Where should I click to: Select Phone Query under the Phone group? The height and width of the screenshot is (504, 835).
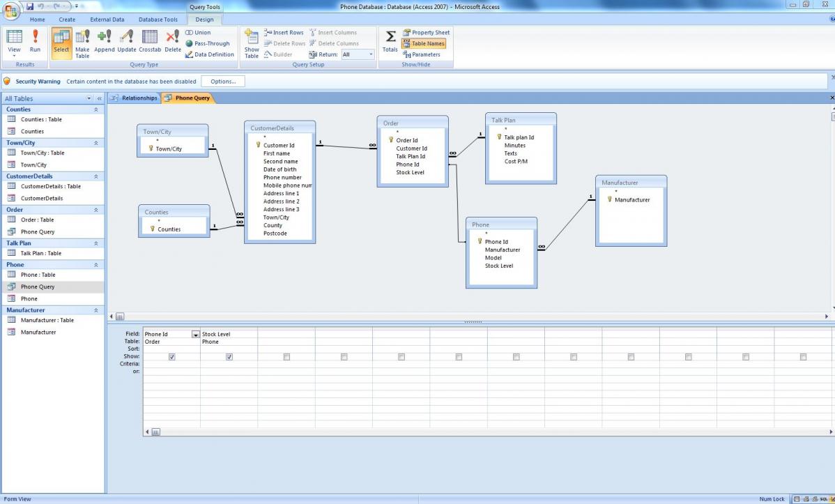[53, 287]
